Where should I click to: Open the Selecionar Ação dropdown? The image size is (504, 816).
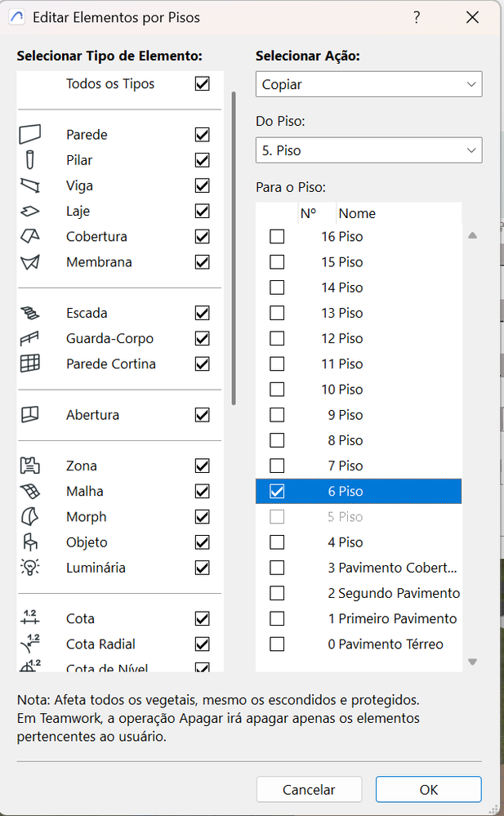click(x=368, y=84)
